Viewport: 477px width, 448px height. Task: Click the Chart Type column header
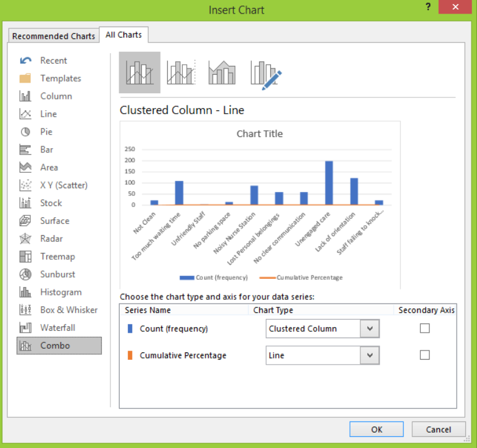[x=273, y=310]
